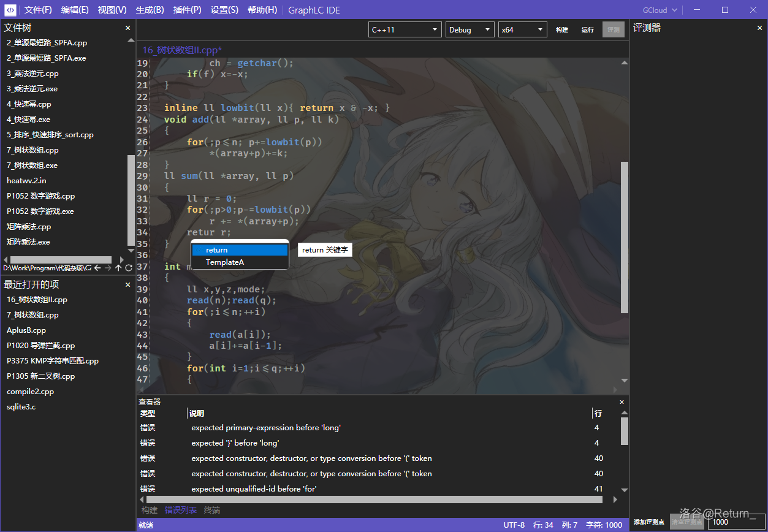
Task: Refresh the file tree listing
Action: coord(129,268)
